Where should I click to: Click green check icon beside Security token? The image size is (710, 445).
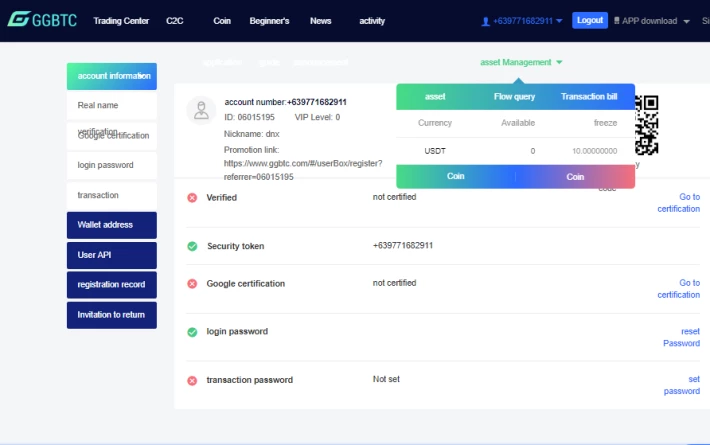pyautogui.click(x=192, y=246)
